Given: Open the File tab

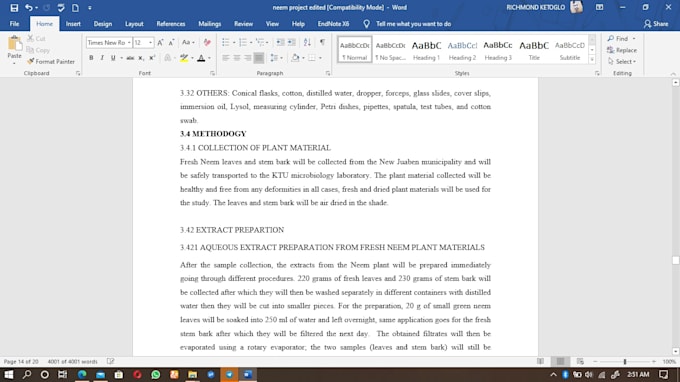Looking at the screenshot, I should coord(14,24).
